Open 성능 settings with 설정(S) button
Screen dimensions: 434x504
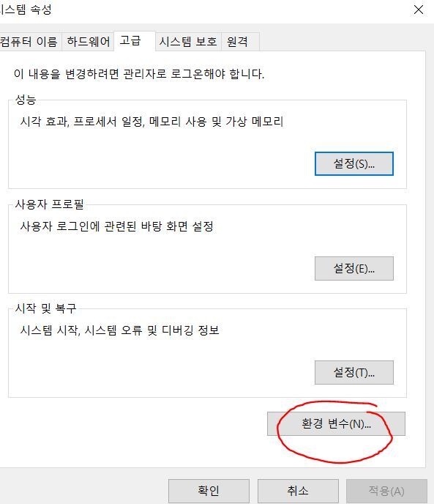click(x=354, y=164)
